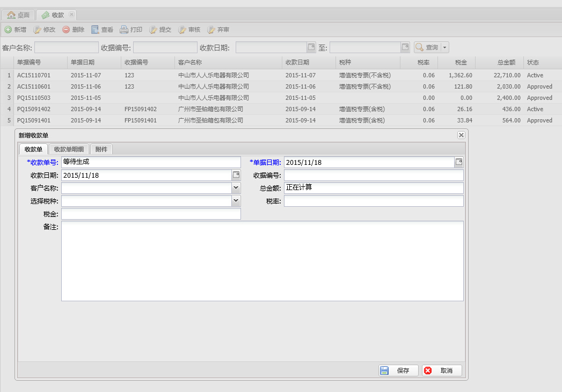Click the 弃审 (Unapprove) toolbar icon
The image size is (562, 392).
click(211, 30)
